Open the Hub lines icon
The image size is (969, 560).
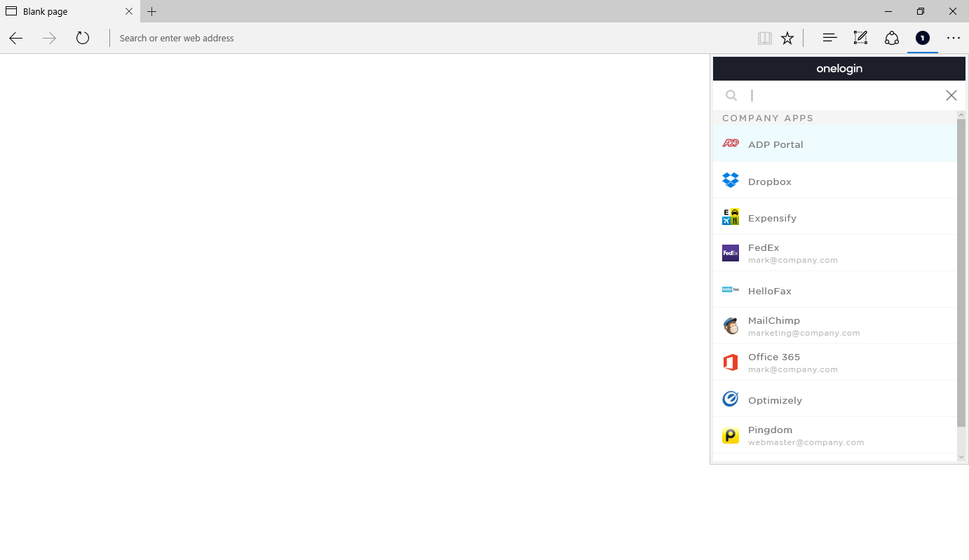830,38
